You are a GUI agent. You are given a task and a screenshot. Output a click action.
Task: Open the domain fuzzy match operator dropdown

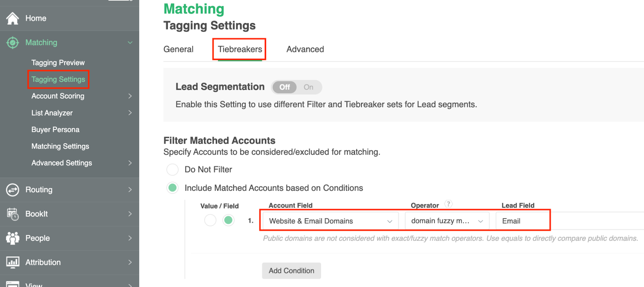tap(447, 221)
